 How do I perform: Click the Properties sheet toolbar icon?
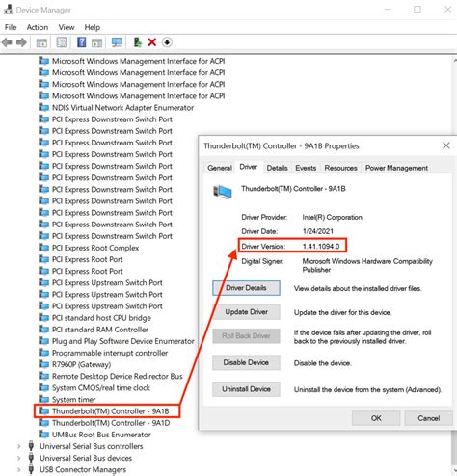[x=61, y=42]
